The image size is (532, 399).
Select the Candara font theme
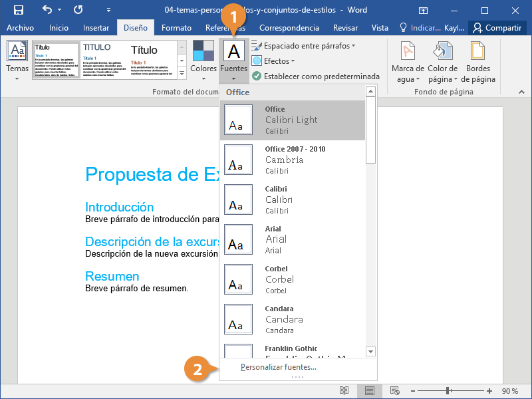tap(293, 319)
